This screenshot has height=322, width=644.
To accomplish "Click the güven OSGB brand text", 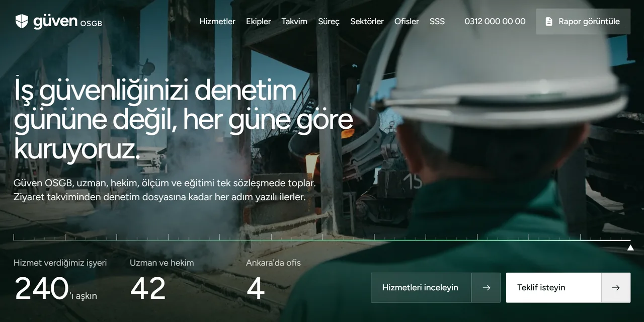I will 68,22.
